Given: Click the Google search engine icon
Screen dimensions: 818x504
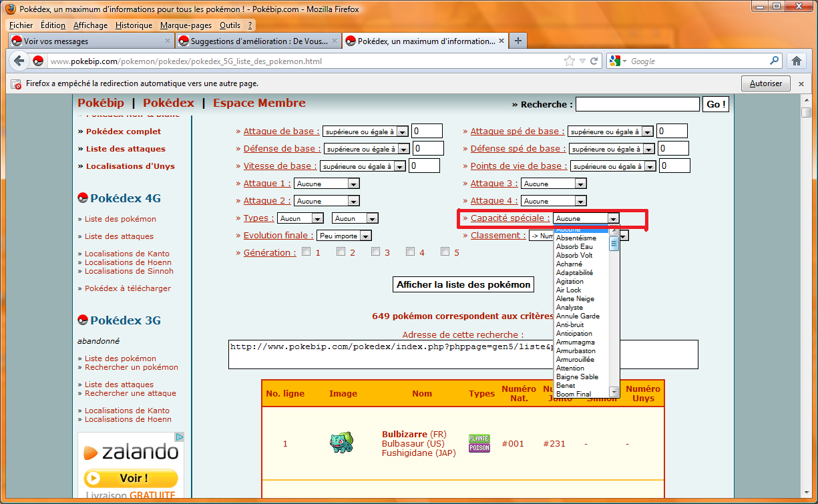Looking at the screenshot, I should (614, 61).
